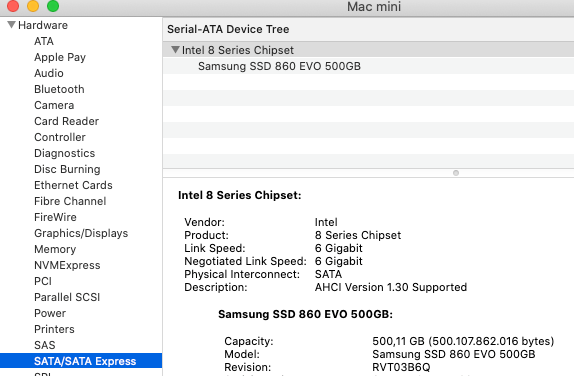This screenshot has width=574, height=376.
Task: Open Apple Pay hardware info
Action: (x=60, y=57)
